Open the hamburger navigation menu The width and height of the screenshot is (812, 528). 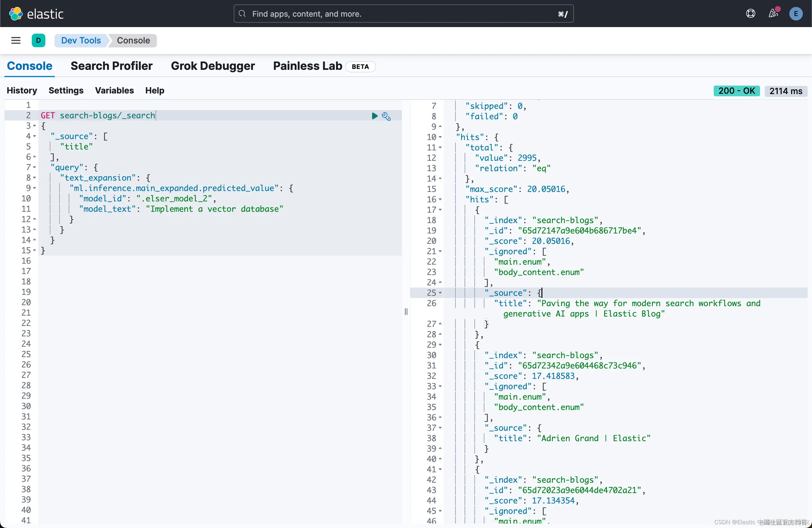16,41
